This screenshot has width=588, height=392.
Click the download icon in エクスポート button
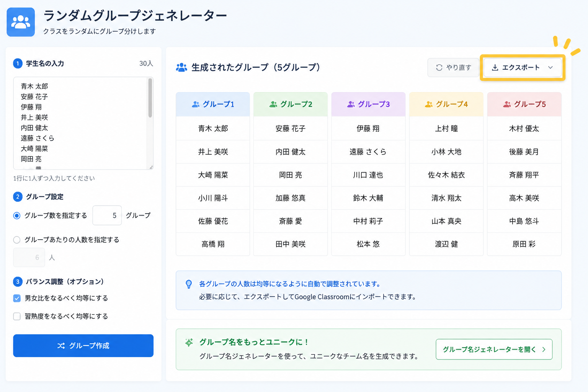[x=495, y=68]
